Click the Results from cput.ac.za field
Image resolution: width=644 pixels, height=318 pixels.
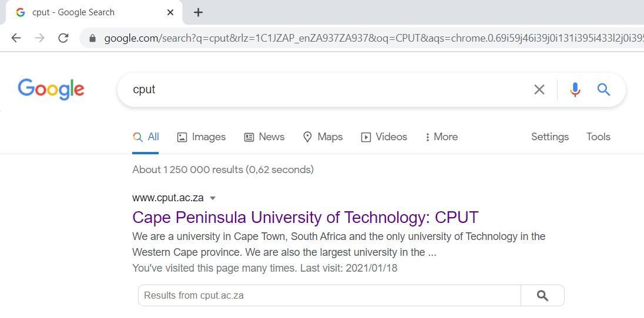click(x=329, y=296)
